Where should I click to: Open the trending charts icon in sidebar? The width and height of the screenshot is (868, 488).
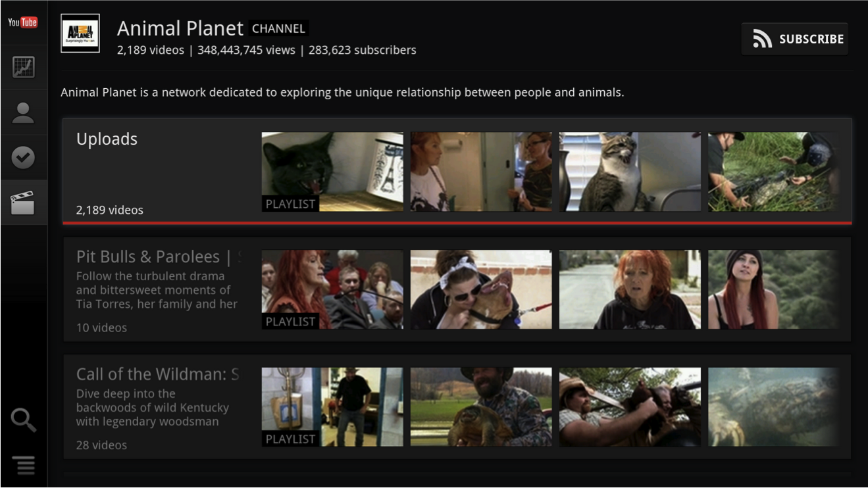tap(23, 66)
